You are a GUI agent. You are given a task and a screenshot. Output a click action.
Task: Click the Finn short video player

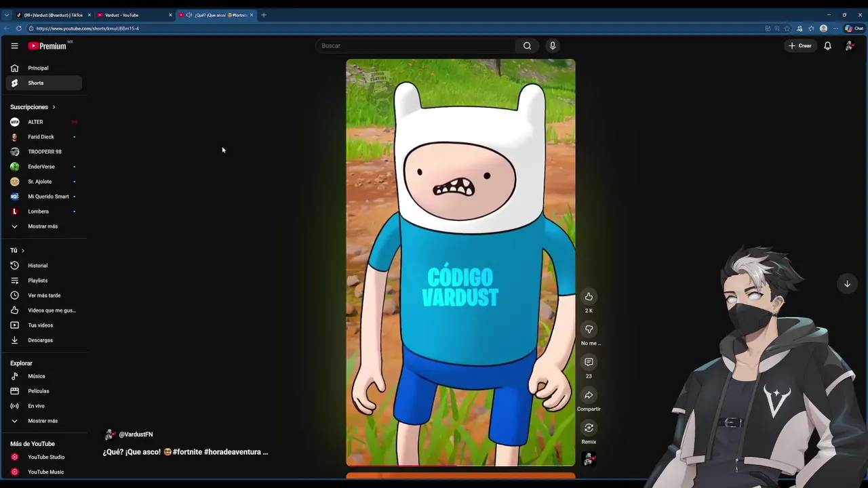pos(460,262)
